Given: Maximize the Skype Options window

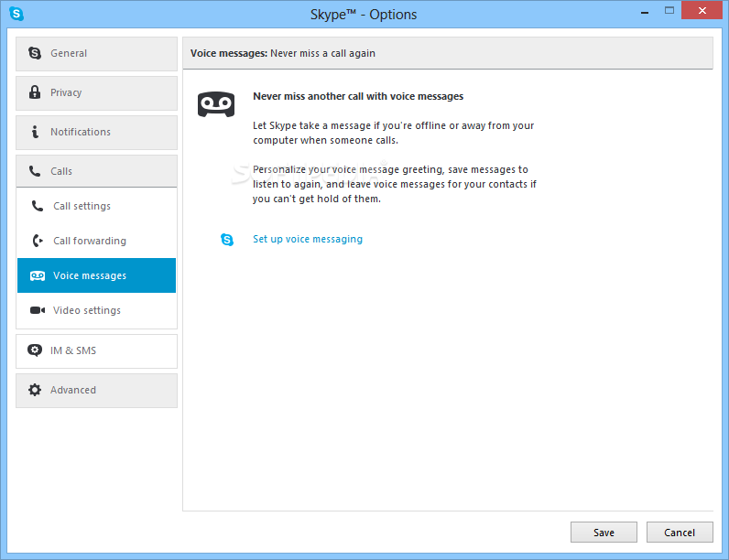Looking at the screenshot, I should pyautogui.click(x=669, y=10).
